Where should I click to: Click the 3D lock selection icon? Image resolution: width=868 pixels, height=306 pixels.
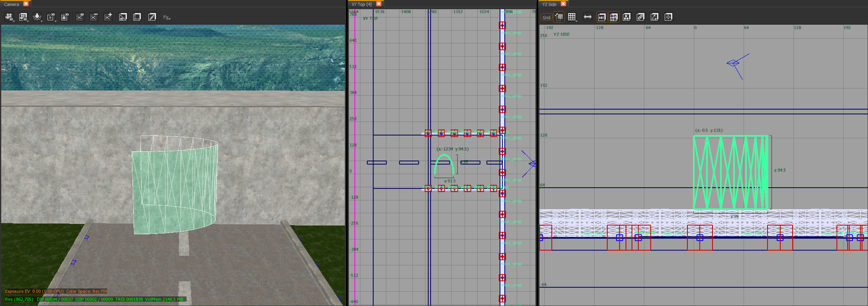tap(65, 17)
